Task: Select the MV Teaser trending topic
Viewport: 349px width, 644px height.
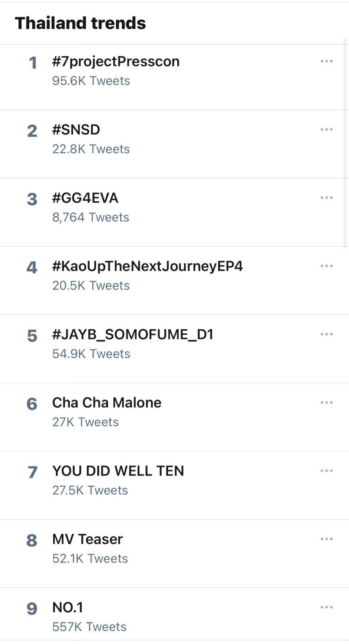Action: [88, 539]
